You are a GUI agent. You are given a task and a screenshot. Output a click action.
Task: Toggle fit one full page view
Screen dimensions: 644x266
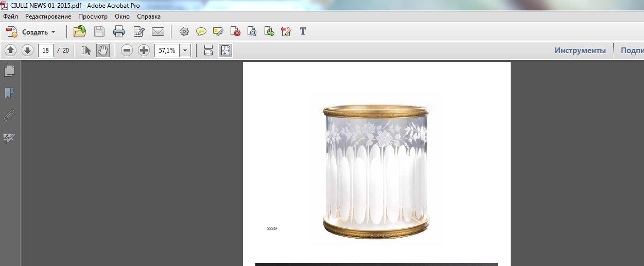point(225,51)
